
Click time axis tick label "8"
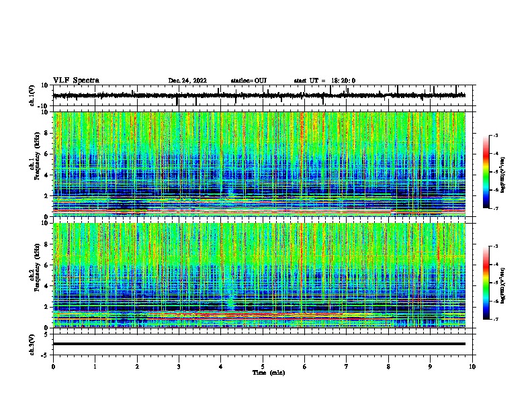[388, 367]
